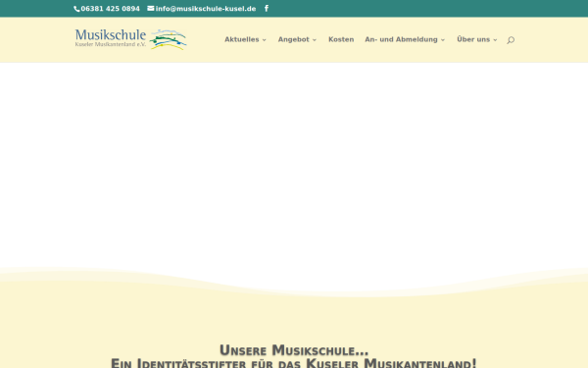Open the search magnifier icon
This screenshot has width=588, height=368.
coord(511,40)
